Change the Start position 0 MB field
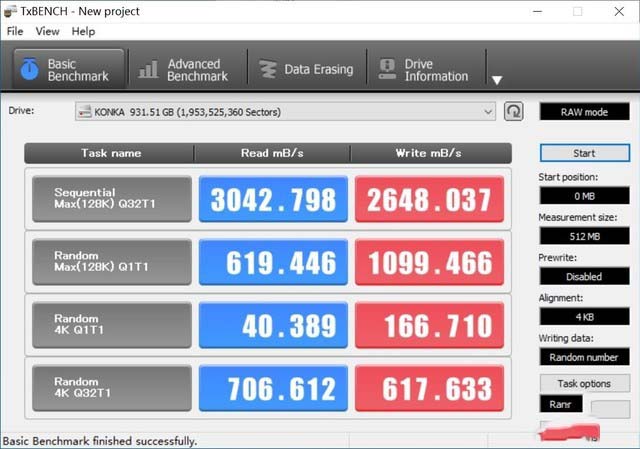The height and width of the screenshot is (449, 640). 584,196
